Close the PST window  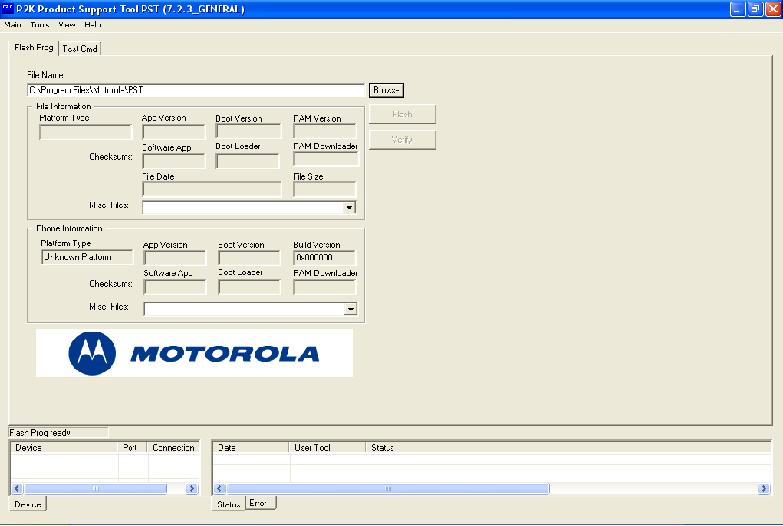click(773, 9)
